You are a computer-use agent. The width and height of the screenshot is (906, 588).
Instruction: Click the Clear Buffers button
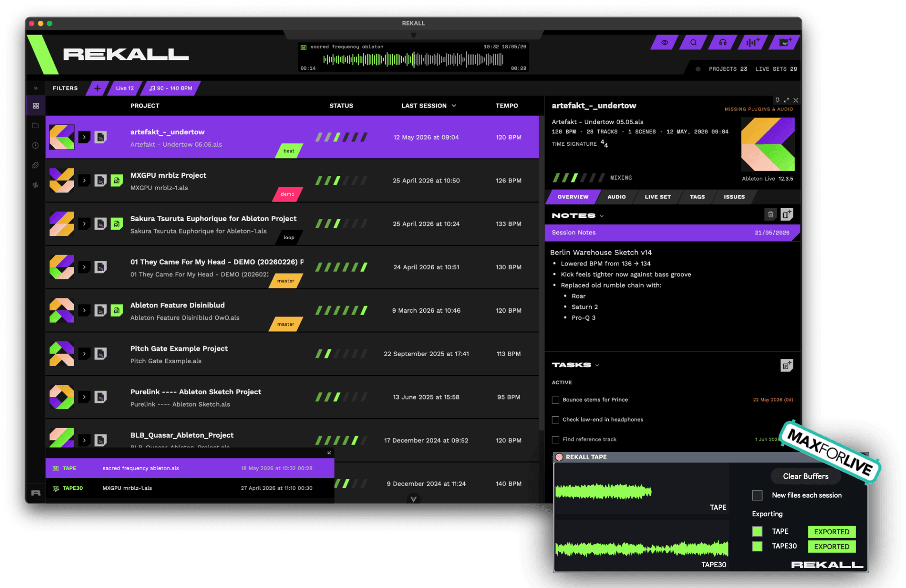pyautogui.click(x=805, y=476)
